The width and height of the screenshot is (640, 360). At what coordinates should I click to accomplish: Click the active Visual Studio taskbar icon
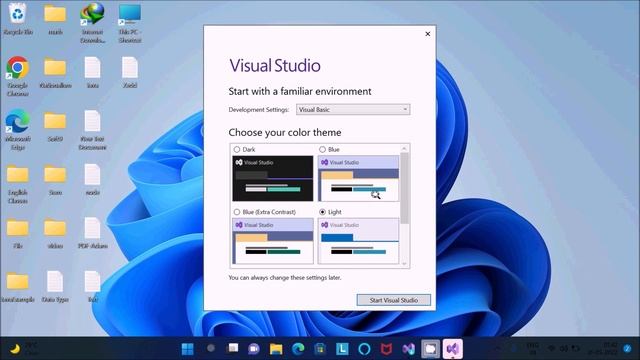453,349
